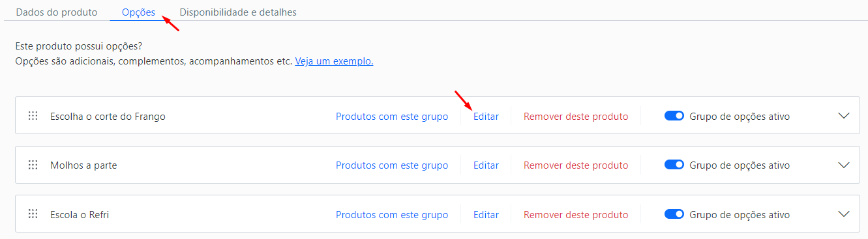Screen dimensions: 868x239
Task: Expand the Molhos a parte row chevron
Action: (844, 165)
